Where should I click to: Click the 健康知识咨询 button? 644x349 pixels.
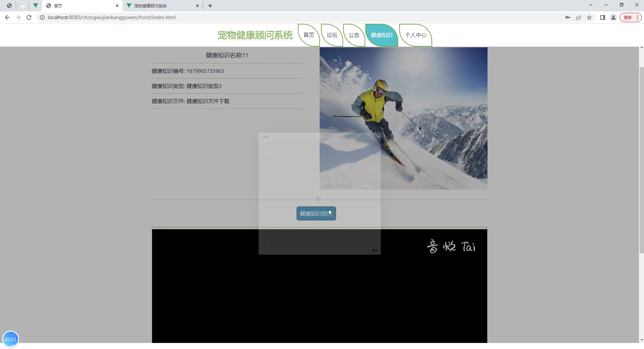coord(316,213)
